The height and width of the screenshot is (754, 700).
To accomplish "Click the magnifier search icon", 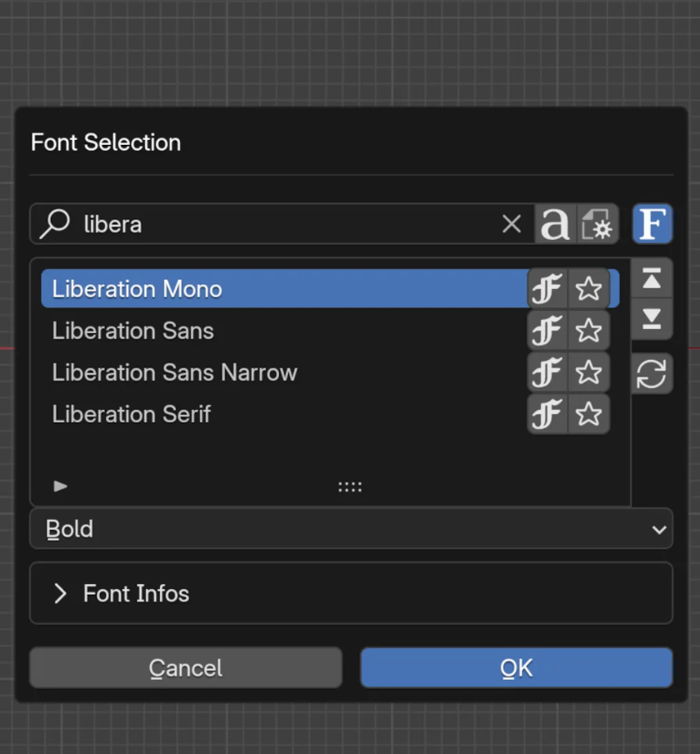I will click(x=55, y=224).
